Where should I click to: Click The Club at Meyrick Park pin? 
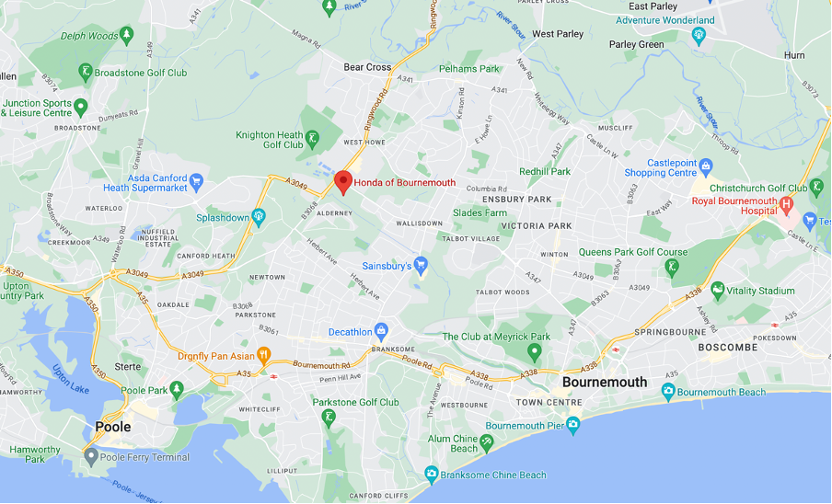535,351
